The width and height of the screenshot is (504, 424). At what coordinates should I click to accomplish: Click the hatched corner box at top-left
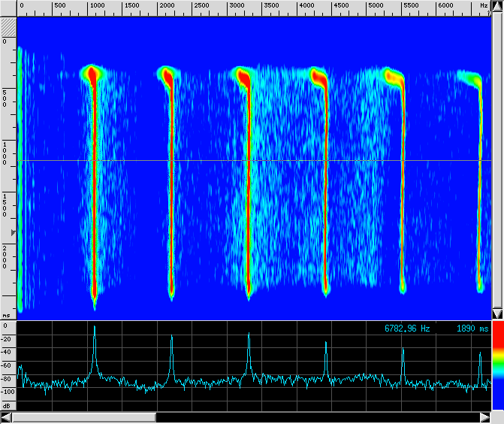[8, 25]
